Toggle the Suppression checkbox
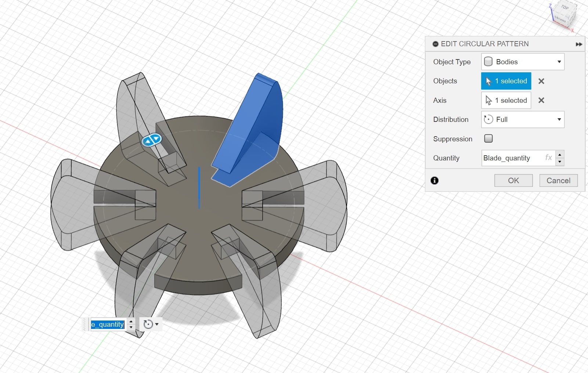588x373 pixels. pos(488,138)
